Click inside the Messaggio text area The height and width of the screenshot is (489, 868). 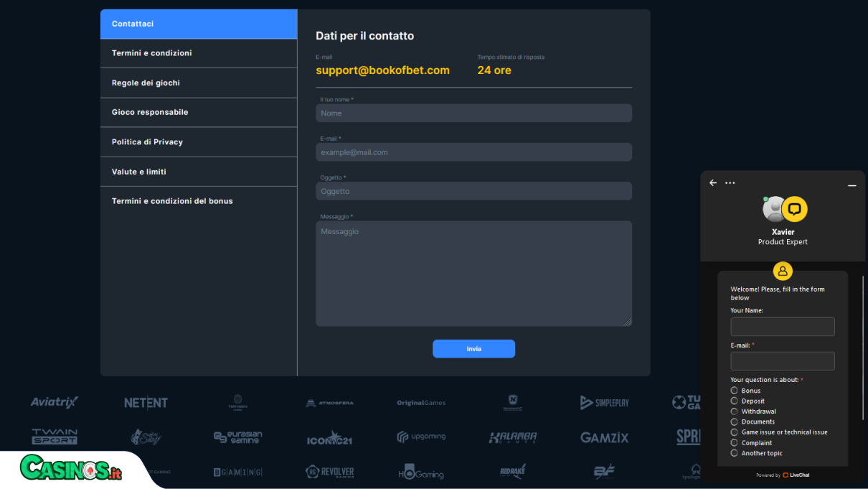click(x=473, y=274)
